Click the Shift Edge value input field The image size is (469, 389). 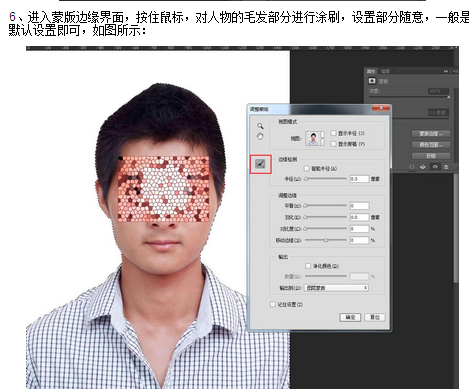(x=359, y=240)
